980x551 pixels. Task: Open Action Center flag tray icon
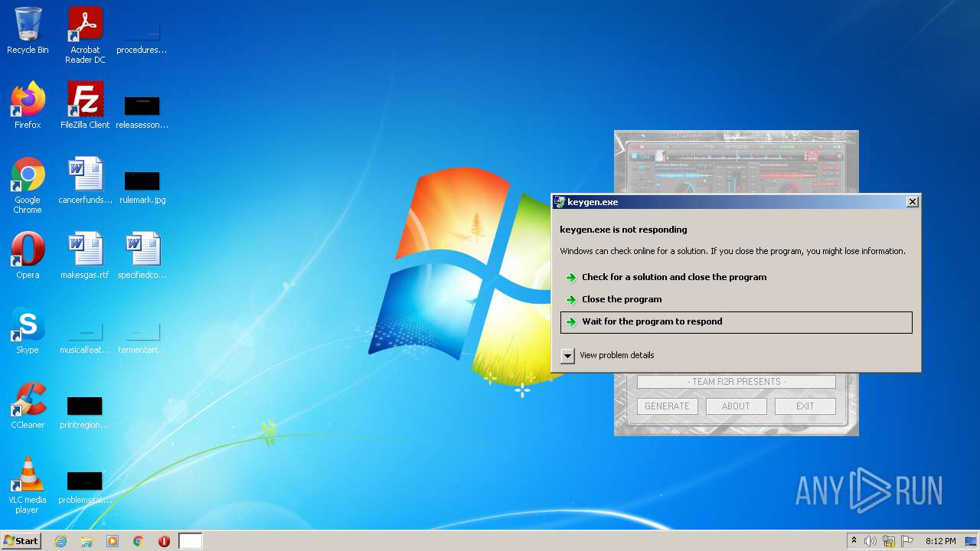tap(907, 541)
